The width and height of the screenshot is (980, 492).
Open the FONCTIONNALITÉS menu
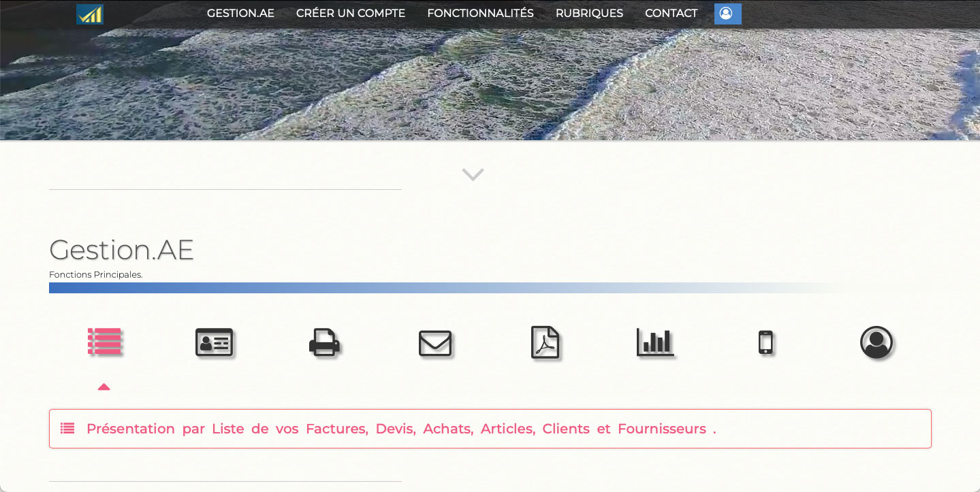coord(480,14)
